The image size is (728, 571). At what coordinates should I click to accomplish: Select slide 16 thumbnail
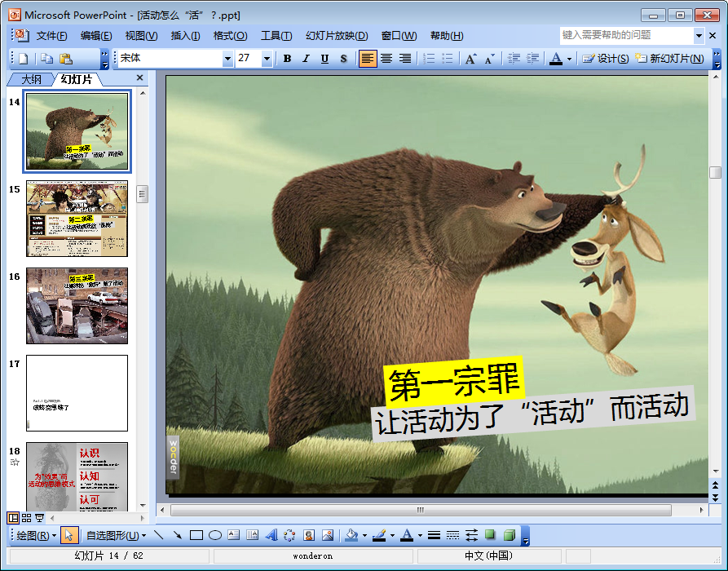pyautogui.click(x=77, y=306)
